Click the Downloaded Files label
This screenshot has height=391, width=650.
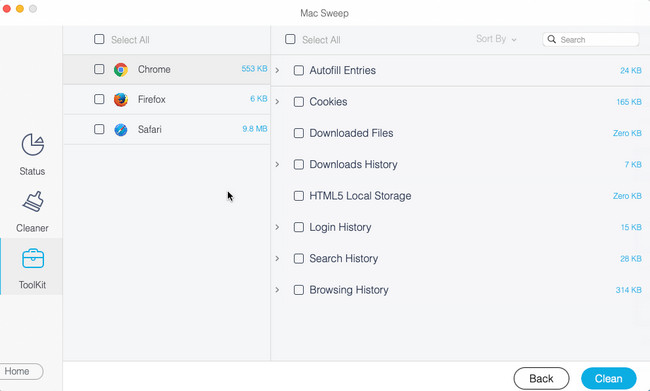click(x=351, y=133)
